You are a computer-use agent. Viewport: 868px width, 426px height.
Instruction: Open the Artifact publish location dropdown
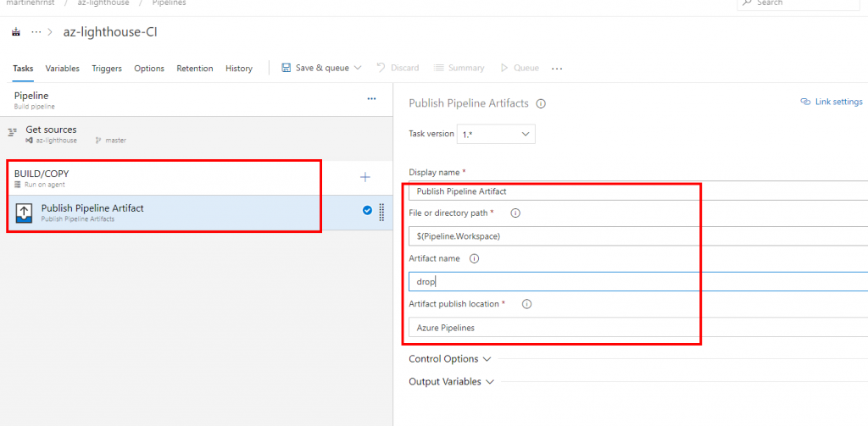(x=638, y=328)
